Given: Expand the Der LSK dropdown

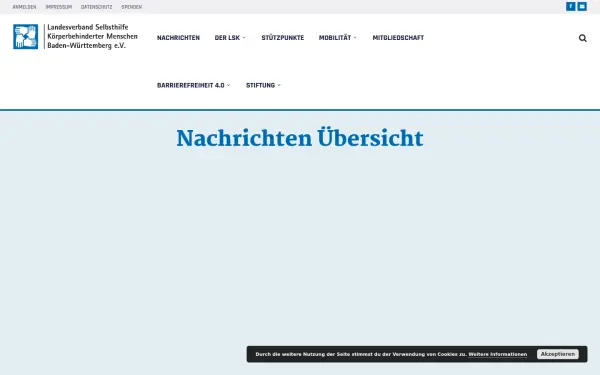Looking at the screenshot, I should click(230, 38).
